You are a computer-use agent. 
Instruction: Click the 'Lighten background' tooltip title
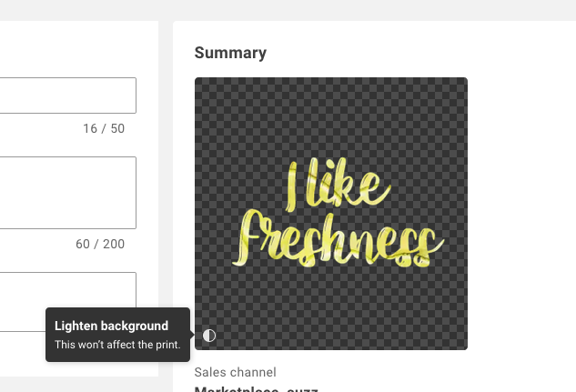coord(111,326)
